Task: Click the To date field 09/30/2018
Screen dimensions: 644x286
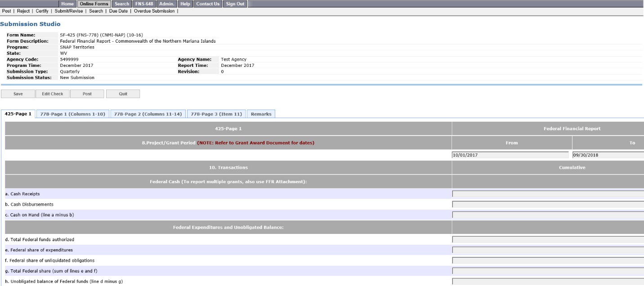Action: click(608, 155)
